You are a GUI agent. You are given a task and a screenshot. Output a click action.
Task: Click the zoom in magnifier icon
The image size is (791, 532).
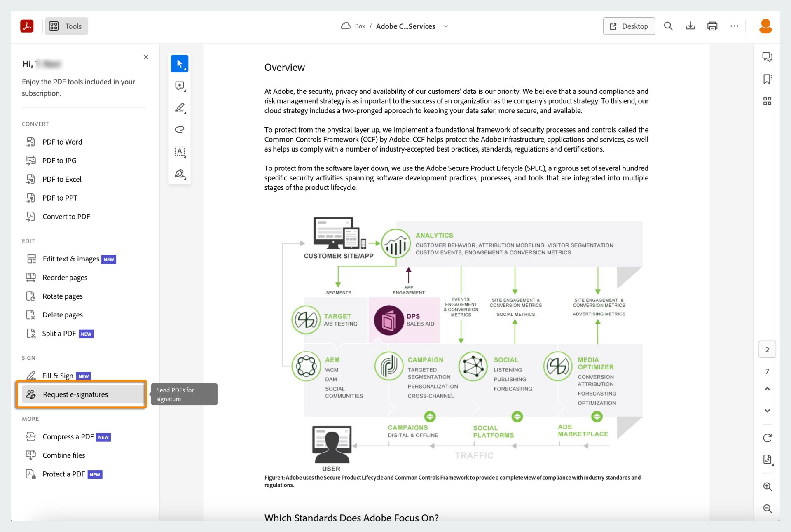(767, 487)
